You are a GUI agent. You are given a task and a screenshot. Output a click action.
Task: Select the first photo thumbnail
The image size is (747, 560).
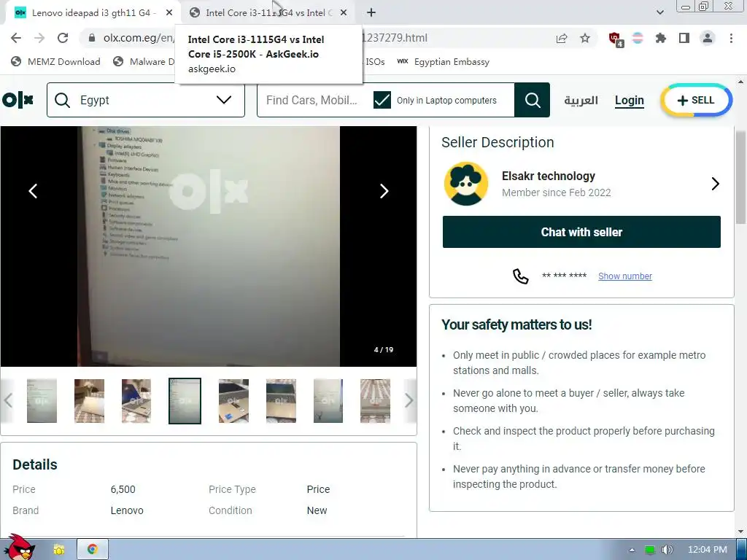pos(42,400)
